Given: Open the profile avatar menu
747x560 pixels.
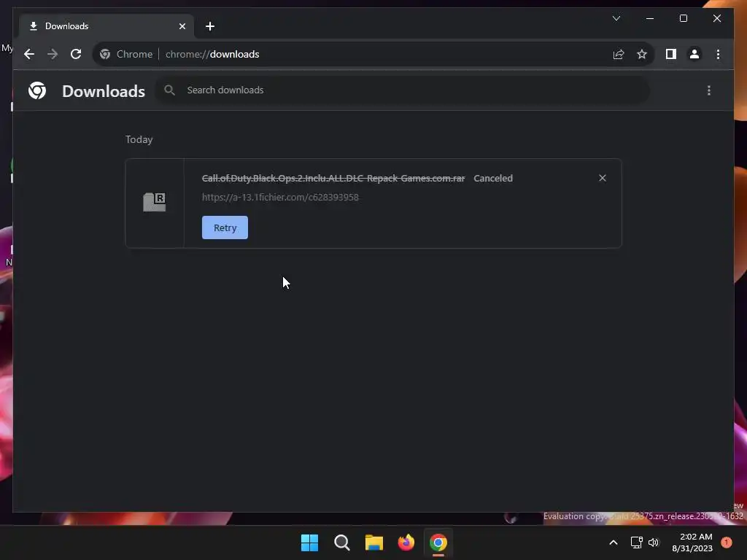Looking at the screenshot, I should coord(694,54).
